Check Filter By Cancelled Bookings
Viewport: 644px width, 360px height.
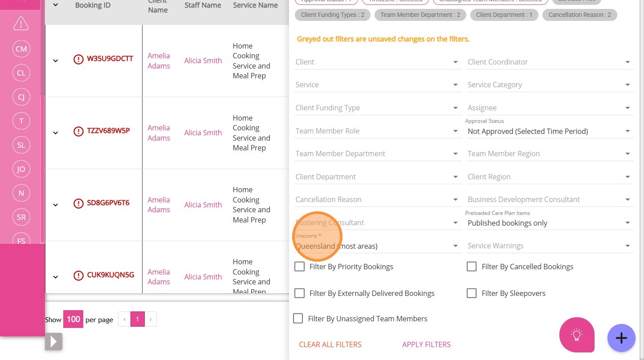472,267
